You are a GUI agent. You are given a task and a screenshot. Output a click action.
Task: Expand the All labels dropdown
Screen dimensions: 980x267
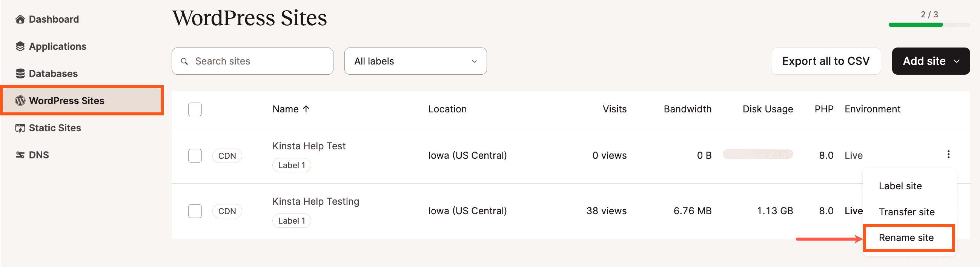click(x=415, y=61)
